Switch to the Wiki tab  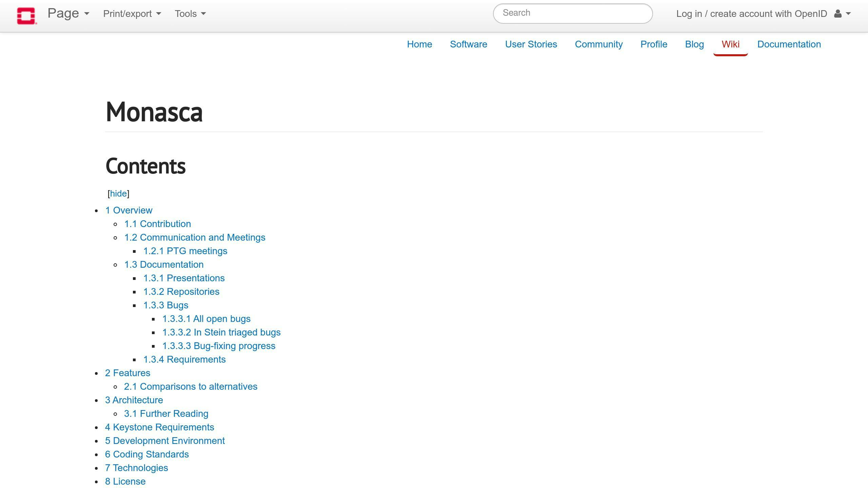pos(730,44)
